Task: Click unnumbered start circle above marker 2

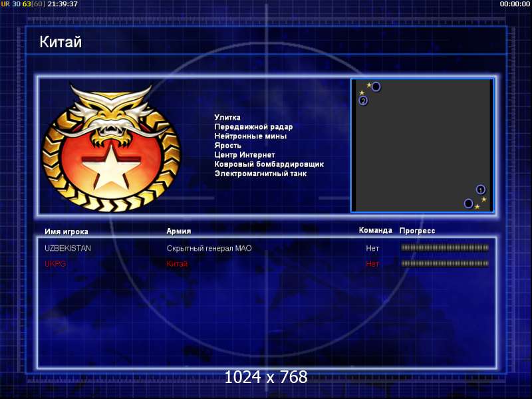Action: (376, 87)
